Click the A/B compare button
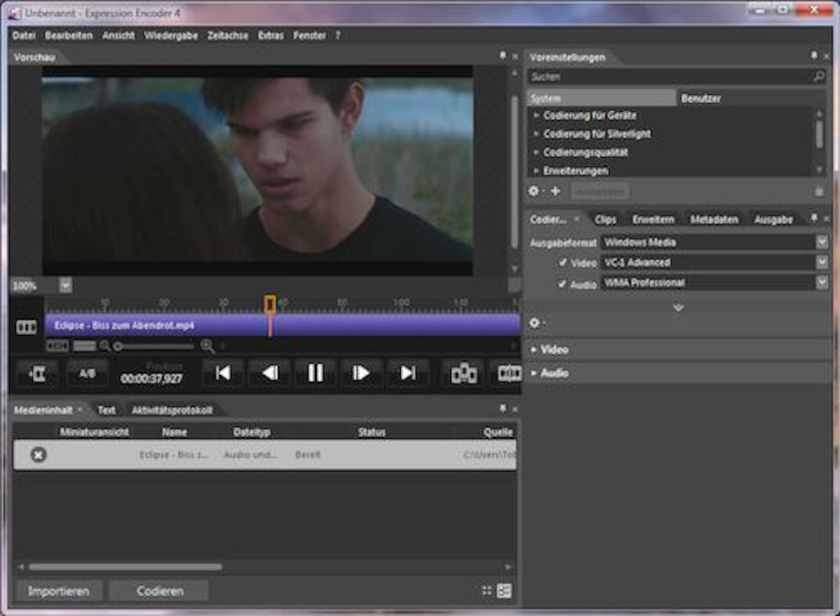 point(87,373)
